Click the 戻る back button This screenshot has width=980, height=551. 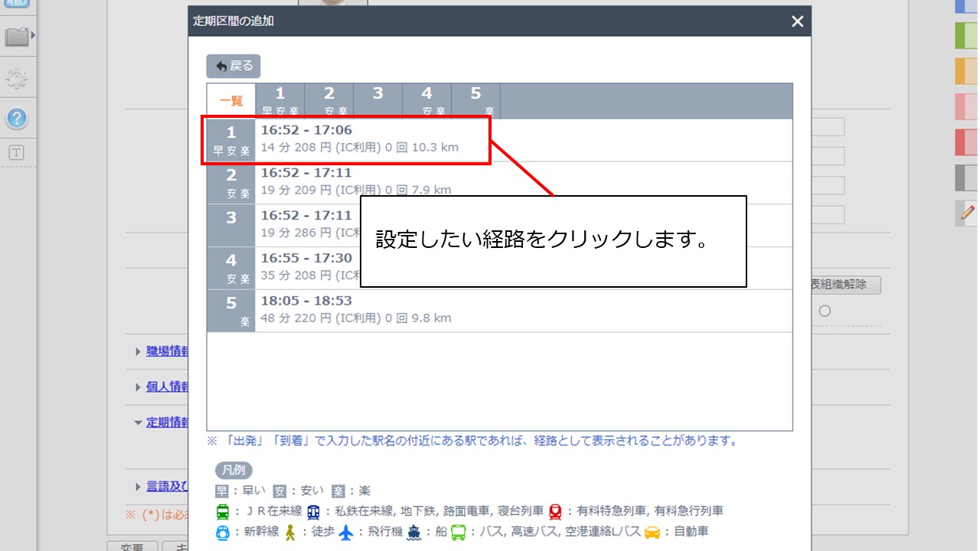(x=233, y=66)
